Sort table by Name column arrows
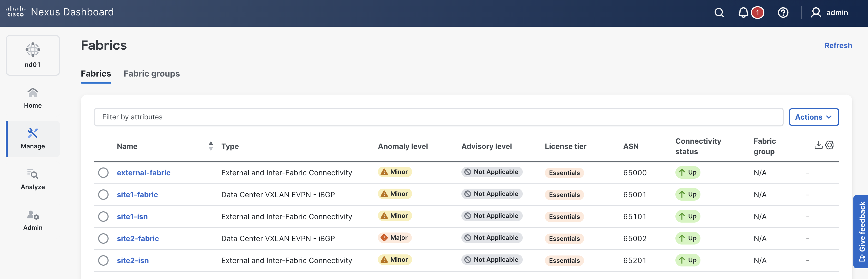Screen dimensions: 868x279 (211, 146)
